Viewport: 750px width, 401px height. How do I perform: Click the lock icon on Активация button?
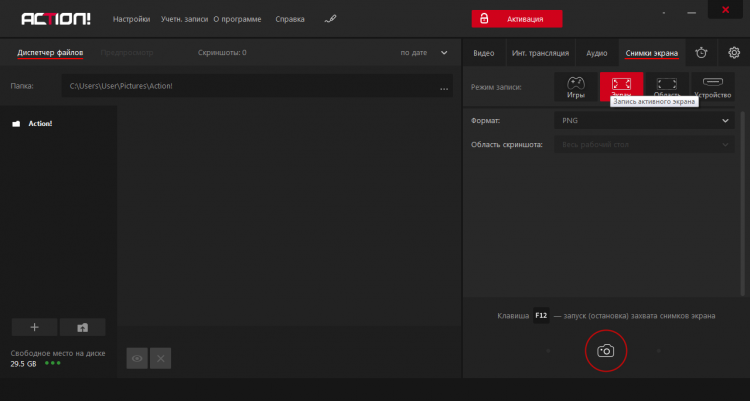(484, 19)
